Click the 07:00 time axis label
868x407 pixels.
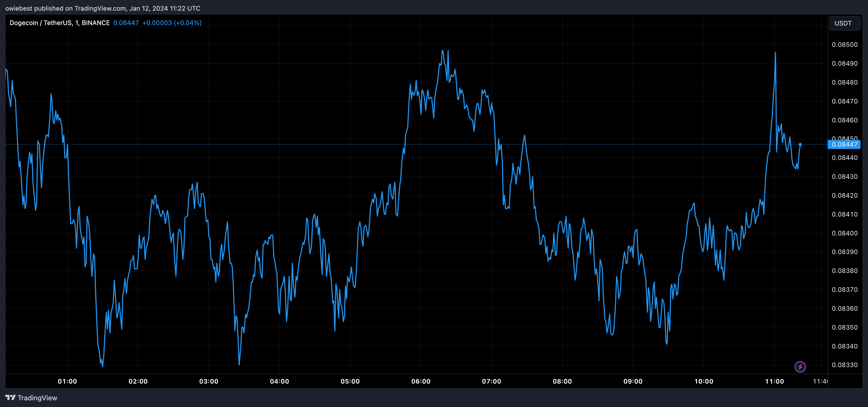492,381
